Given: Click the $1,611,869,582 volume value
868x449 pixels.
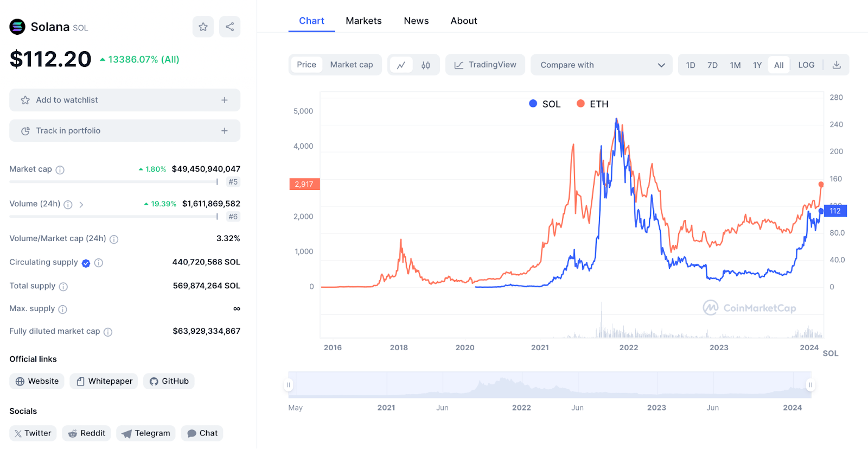Looking at the screenshot, I should (x=211, y=204).
